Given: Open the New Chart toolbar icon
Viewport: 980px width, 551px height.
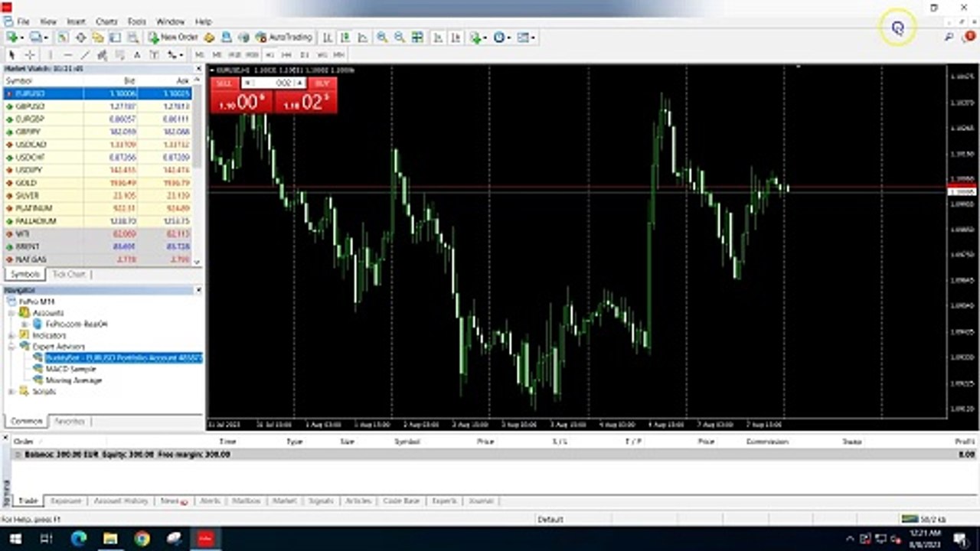Looking at the screenshot, I should [x=13, y=37].
